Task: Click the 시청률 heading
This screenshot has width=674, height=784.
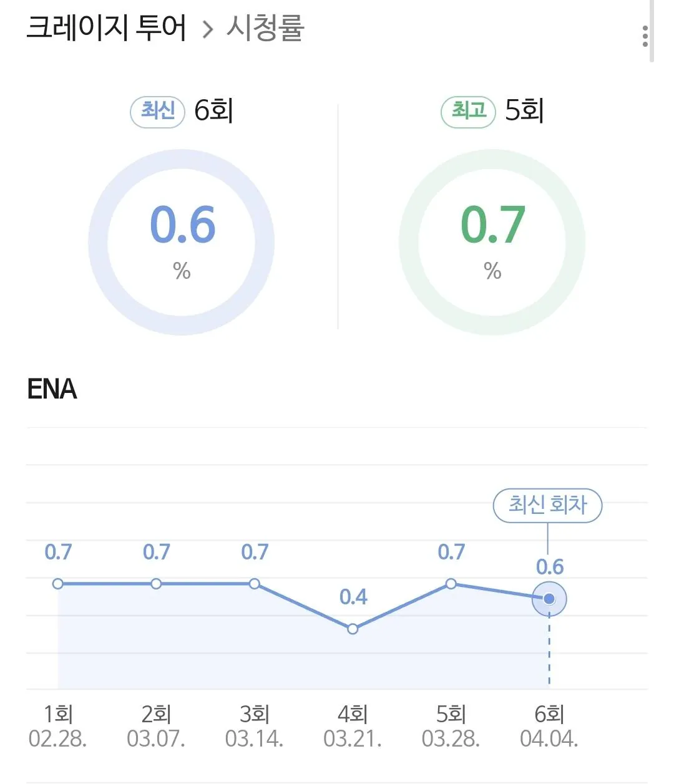Action: point(265,28)
